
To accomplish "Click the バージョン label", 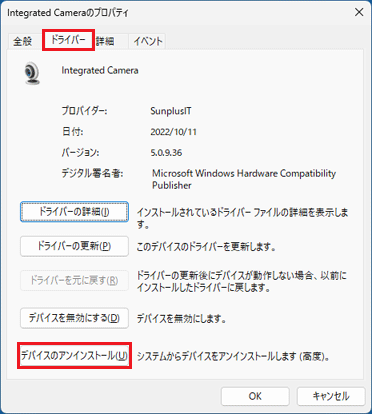I will pyautogui.click(x=80, y=153).
